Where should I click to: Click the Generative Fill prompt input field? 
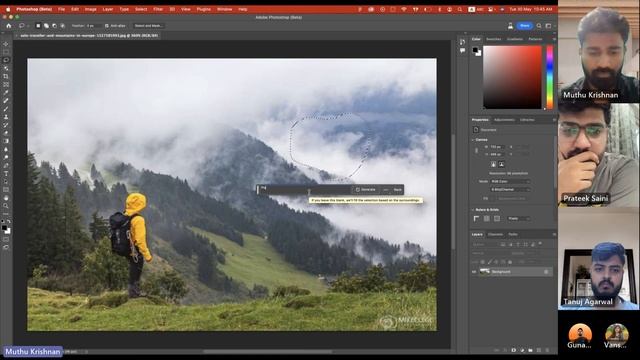point(304,190)
